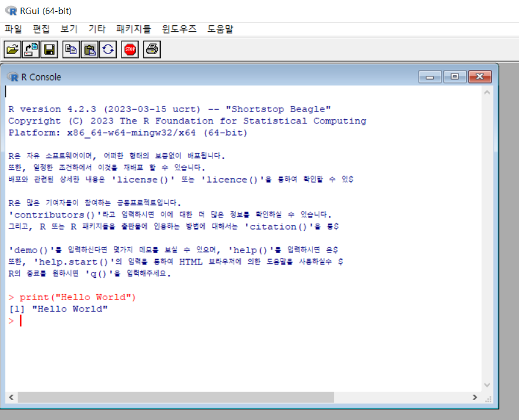Open the 편집 menu

point(41,29)
